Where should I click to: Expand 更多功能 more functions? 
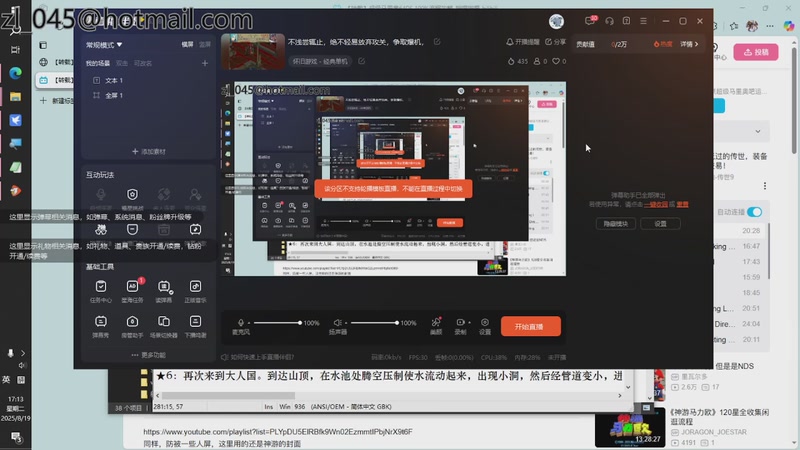coord(148,355)
